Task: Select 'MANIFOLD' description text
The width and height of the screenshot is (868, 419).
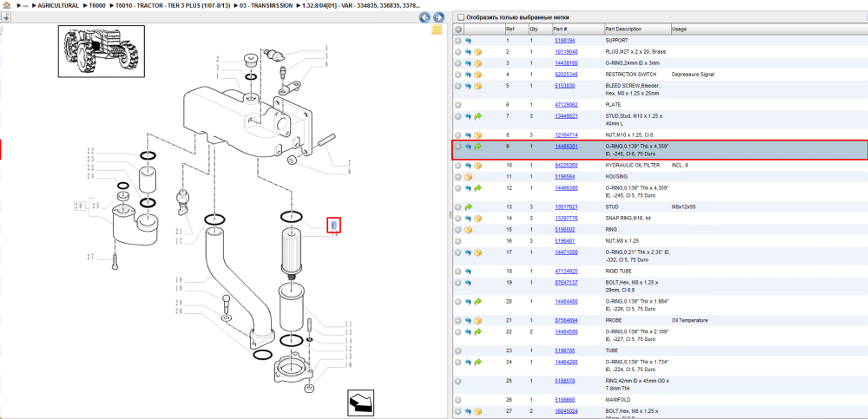Action: coord(616,400)
